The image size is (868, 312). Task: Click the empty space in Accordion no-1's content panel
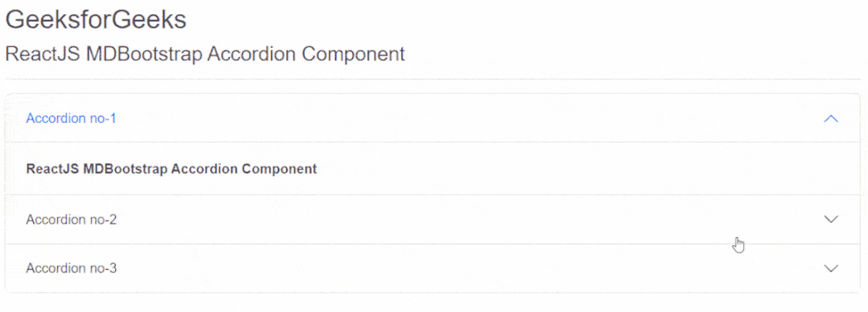click(x=581, y=168)
